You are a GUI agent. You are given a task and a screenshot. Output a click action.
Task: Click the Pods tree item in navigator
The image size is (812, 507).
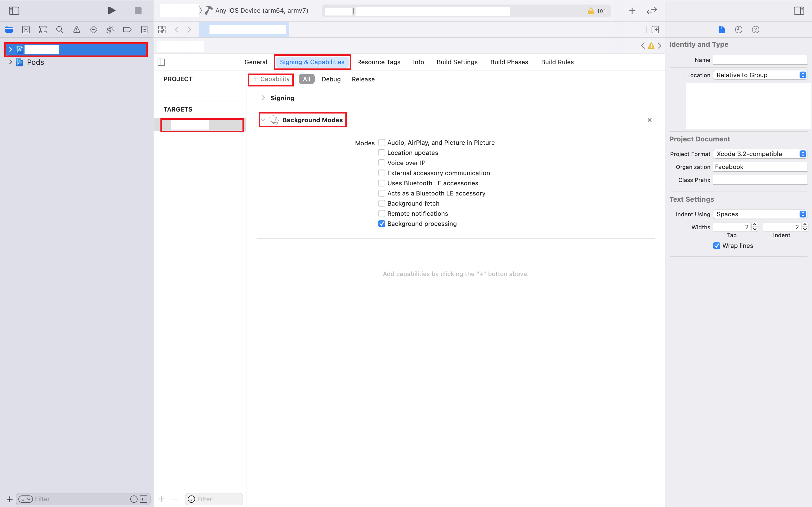tap(35, 61)
